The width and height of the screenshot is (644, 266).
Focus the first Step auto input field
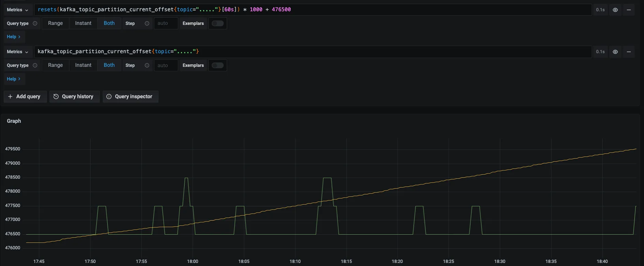tap(166, 23)
